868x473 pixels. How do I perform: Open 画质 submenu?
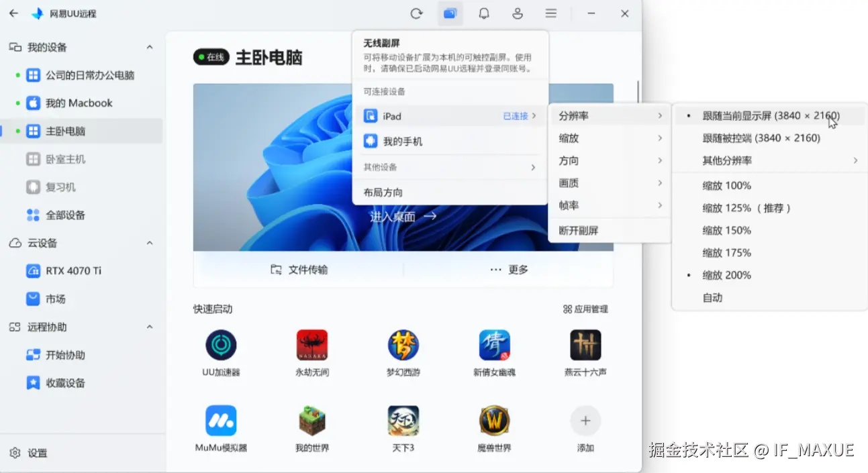tap(610, 183)
